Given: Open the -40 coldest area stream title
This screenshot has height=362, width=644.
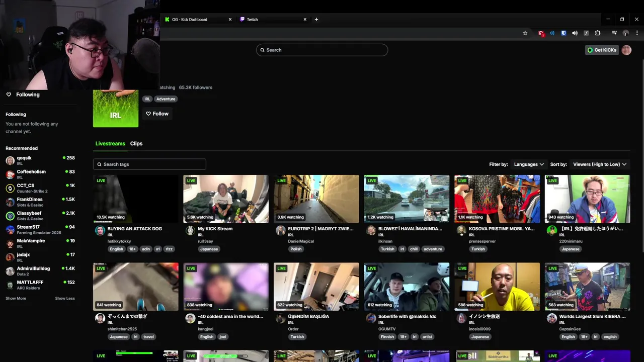Looking at the screenshot, I should (230, 317).
